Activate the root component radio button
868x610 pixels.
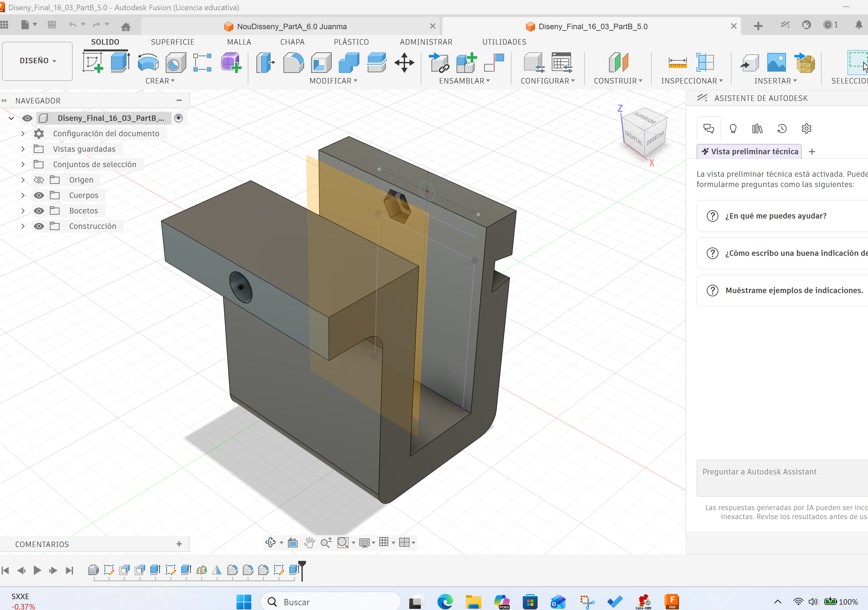click(179, 118)
